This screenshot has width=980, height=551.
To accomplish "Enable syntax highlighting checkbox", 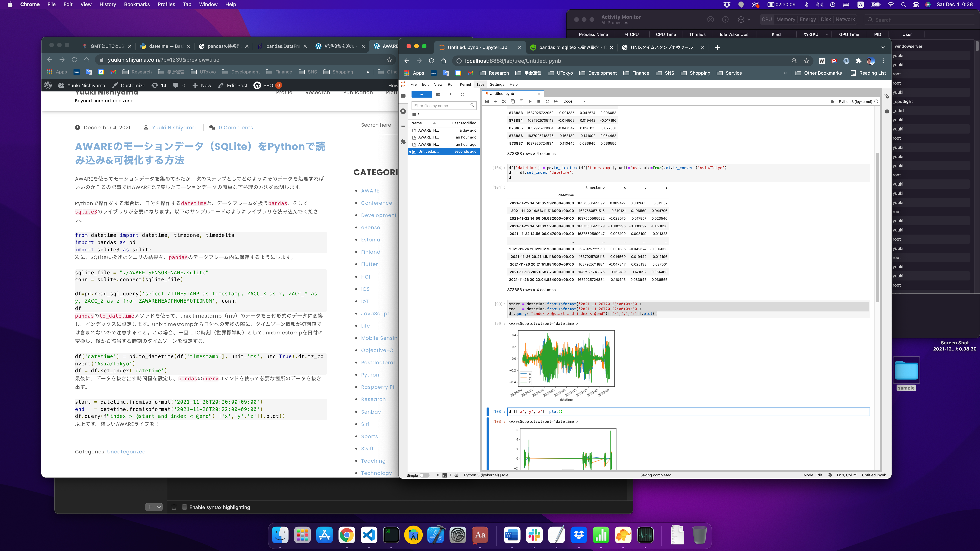I will pos(185,507).
